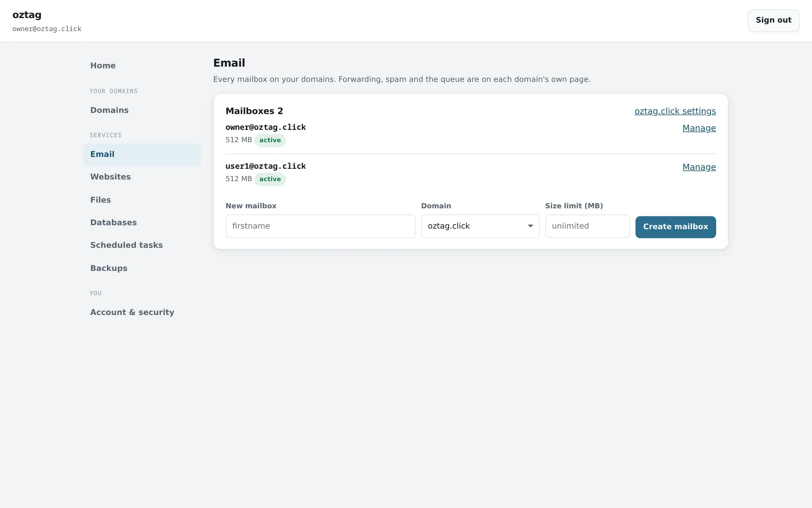
Task: Click the Create mailbox button
Action: coord(675,227)
